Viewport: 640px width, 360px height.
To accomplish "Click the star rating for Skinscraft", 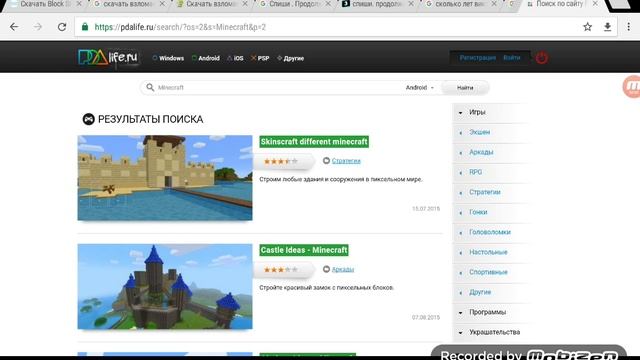I will pyautogui.click(x=281, y=161).
